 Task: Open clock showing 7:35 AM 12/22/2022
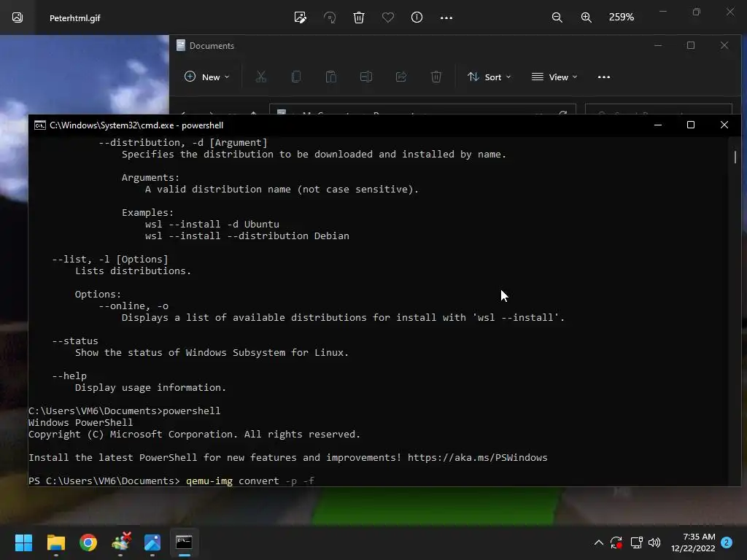click(x=693, y=542)
